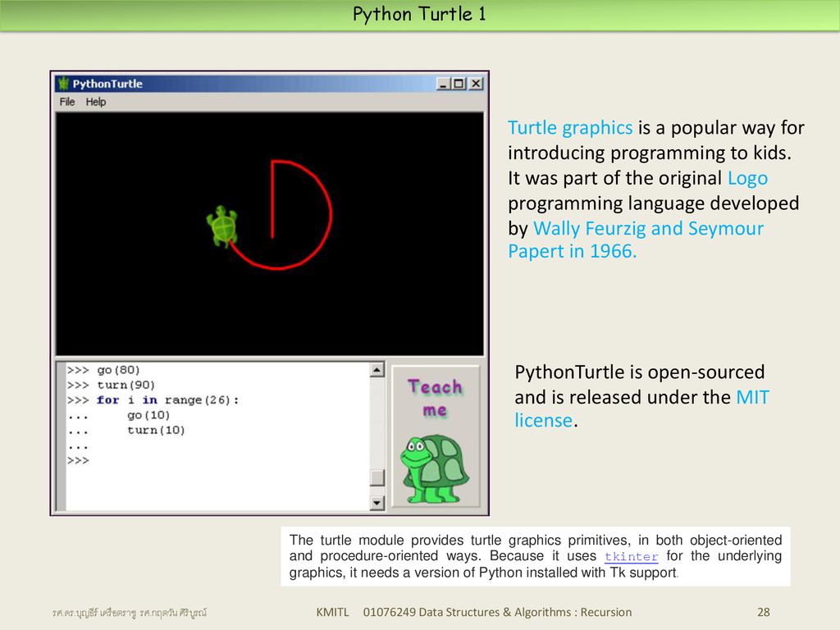Open the Logo link

coord(747,178)
